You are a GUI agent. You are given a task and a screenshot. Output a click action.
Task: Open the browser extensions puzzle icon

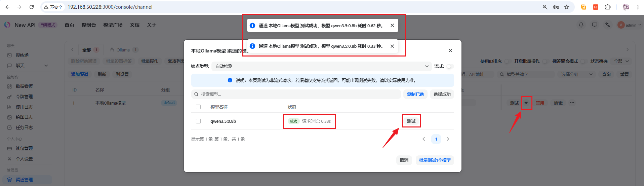(608, 7)
